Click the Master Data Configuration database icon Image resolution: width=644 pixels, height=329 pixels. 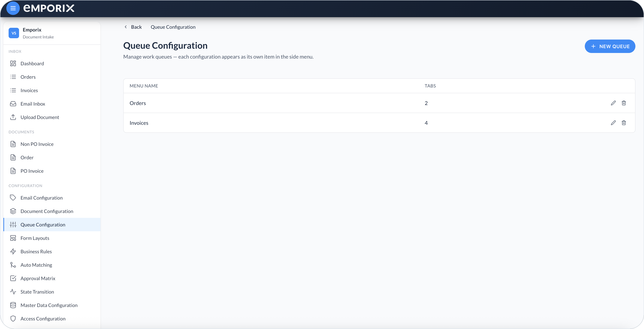pos(13,305)
